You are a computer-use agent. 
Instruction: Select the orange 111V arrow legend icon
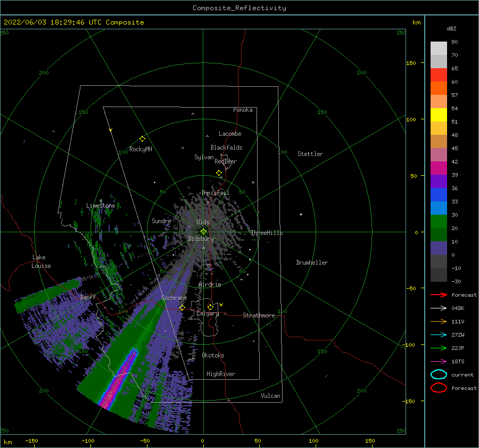click(x=439, y=321)
